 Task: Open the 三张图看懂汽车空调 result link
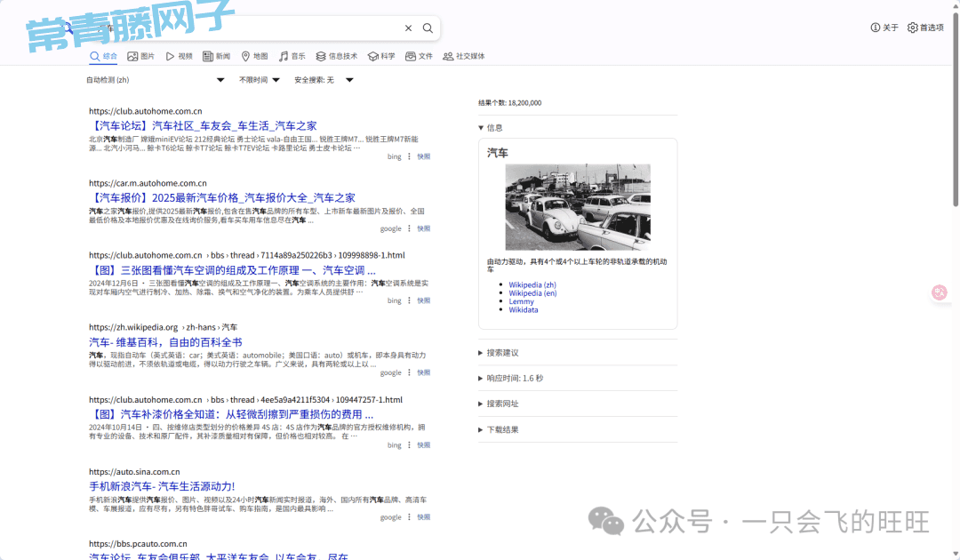point(232,270)
